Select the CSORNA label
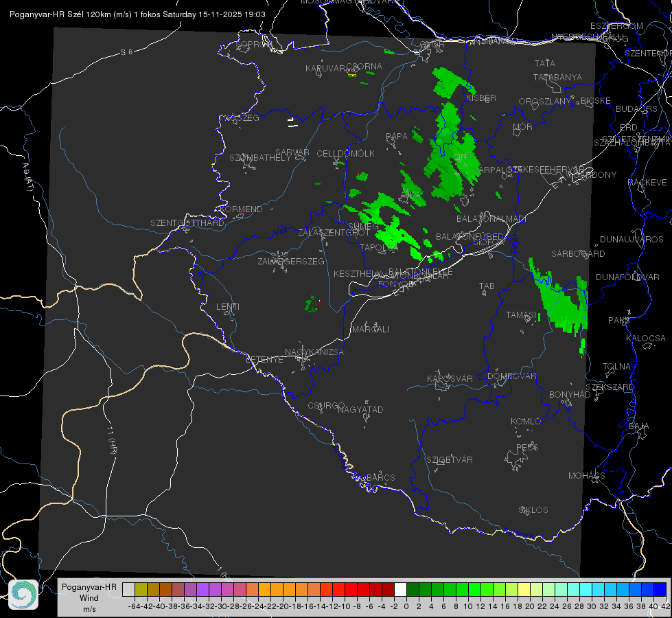Image resolution: width=672 pixels, height=618 pixels. pos(364,67)
